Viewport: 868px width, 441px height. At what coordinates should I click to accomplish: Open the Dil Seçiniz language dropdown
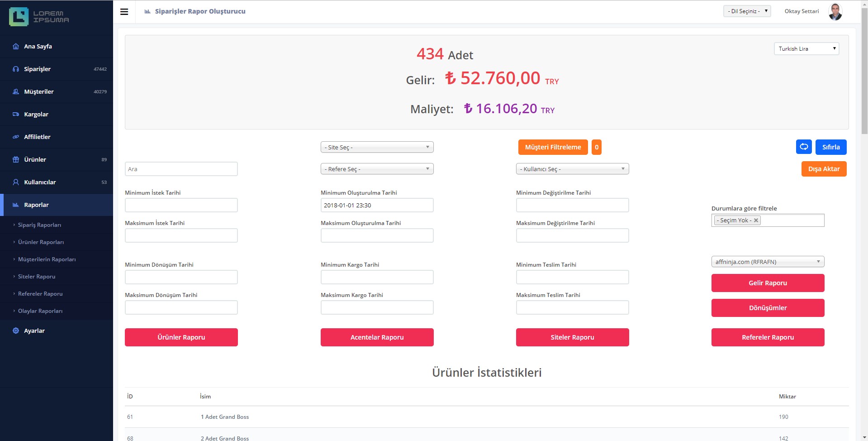point(747,11)
